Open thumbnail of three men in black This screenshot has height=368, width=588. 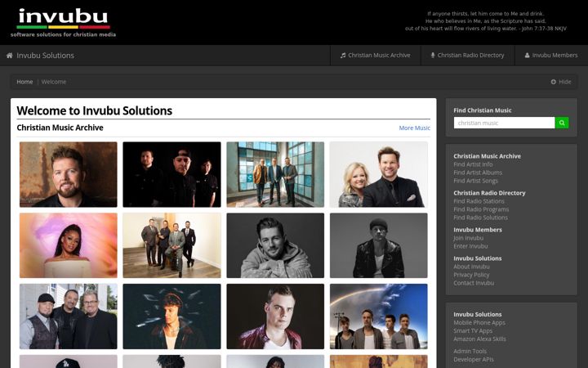(171, 174)
